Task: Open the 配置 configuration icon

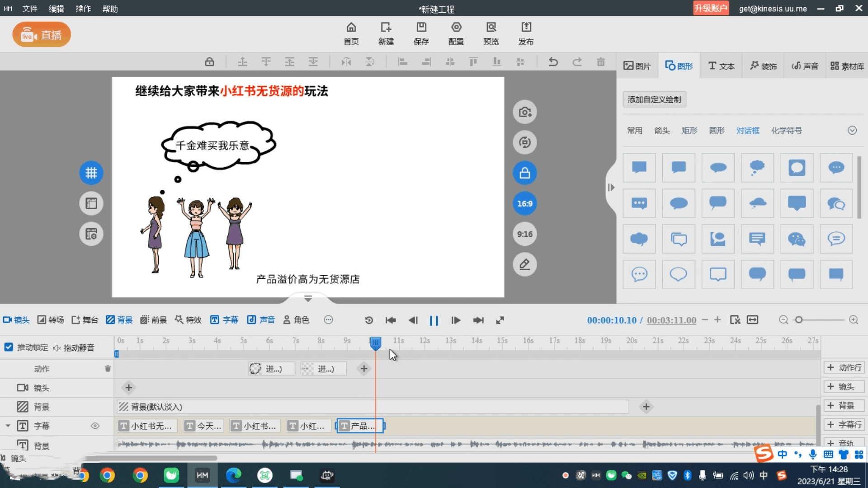Action: point(456,33)
